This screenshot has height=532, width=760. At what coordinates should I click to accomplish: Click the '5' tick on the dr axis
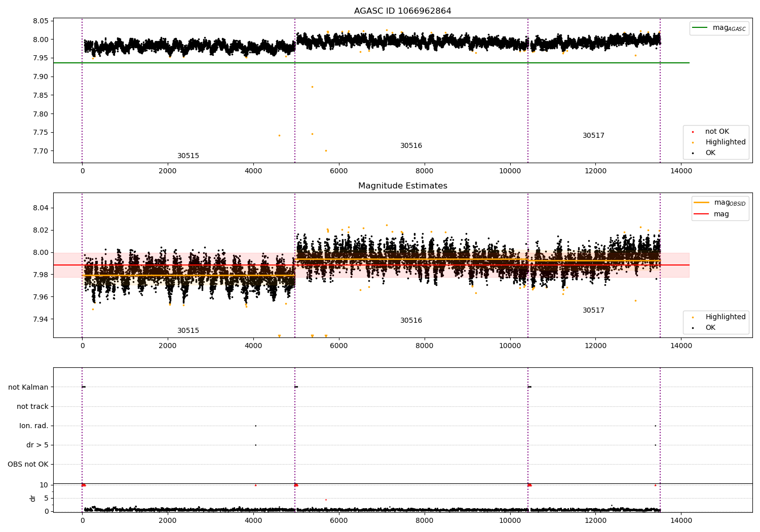coord(47,499)
